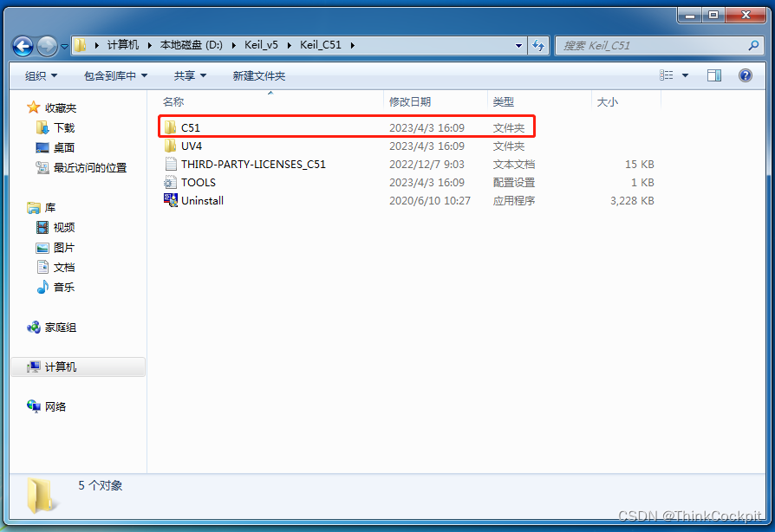Click the search magnifier icon
The image size is (775, 532).
(753, 45)
